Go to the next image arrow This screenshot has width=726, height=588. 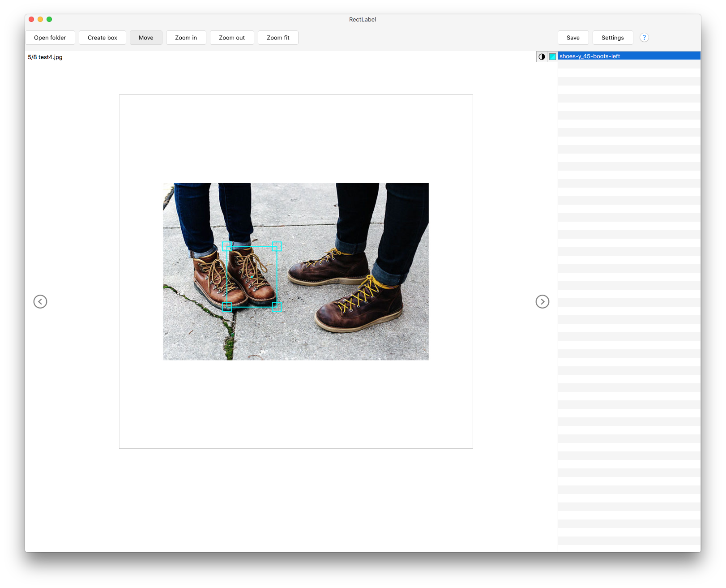(542, 302)
